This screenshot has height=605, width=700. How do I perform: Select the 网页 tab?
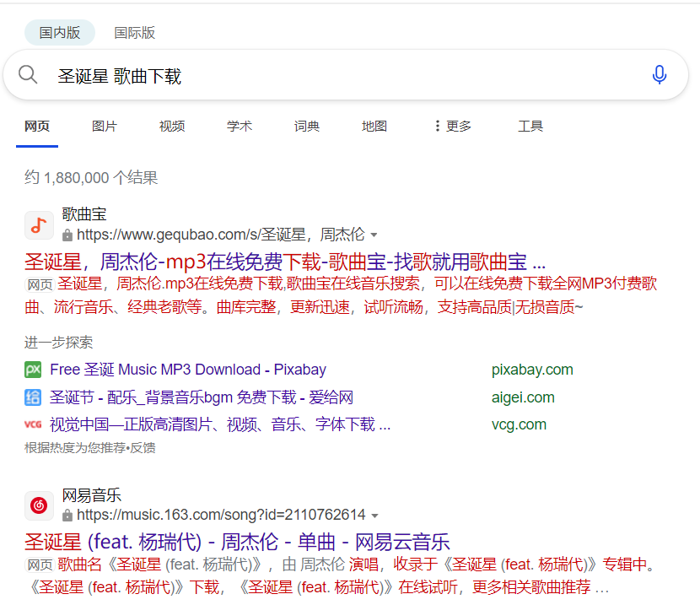[37, 127]
